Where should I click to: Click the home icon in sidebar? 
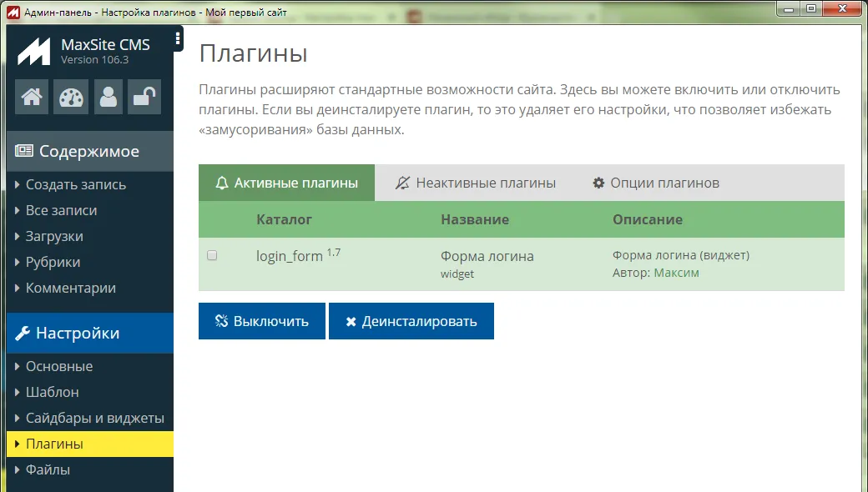[x=33, y=98]
